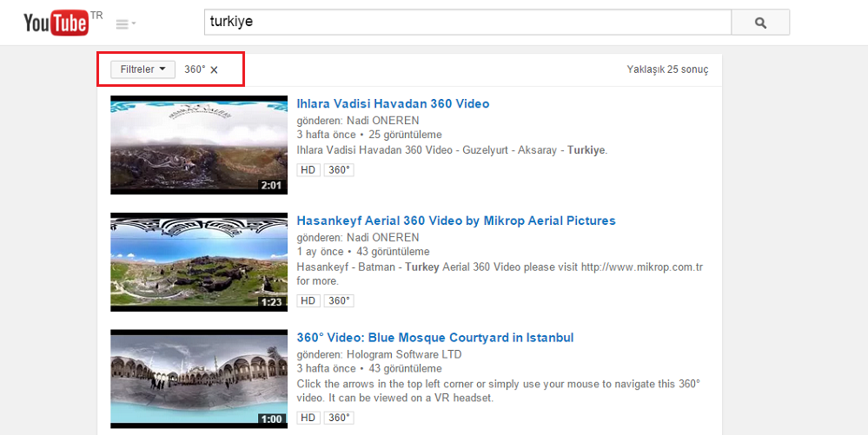Open Nadi ONEREN channel on Hasankeyf result
This screenshot has height=435, width=868.
click(383, 237)
